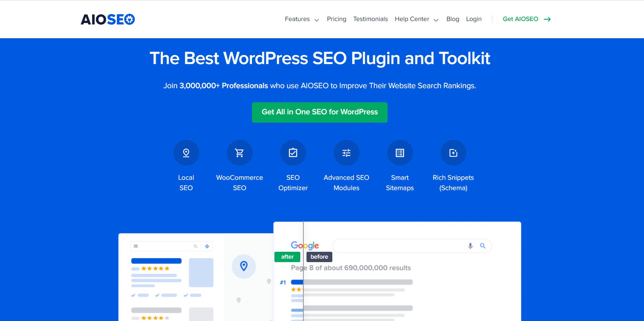644x321 pixels.
Task: Click the Local SEO label
Action: (x=186, y=183)
